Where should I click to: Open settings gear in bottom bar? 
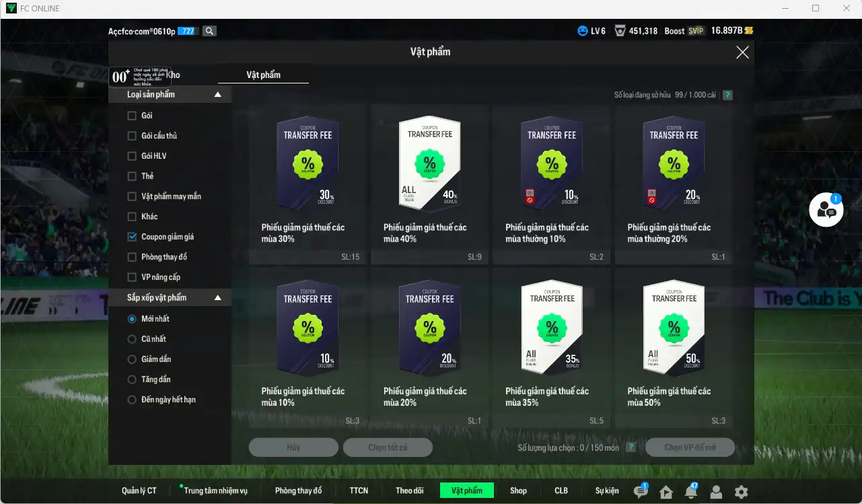[x=741, y=492]
